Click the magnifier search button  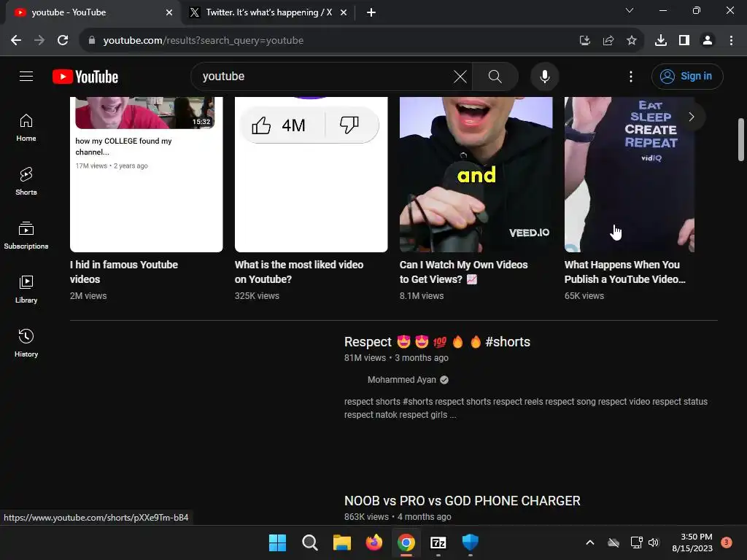pyautogui.click(x=495, y=76)
